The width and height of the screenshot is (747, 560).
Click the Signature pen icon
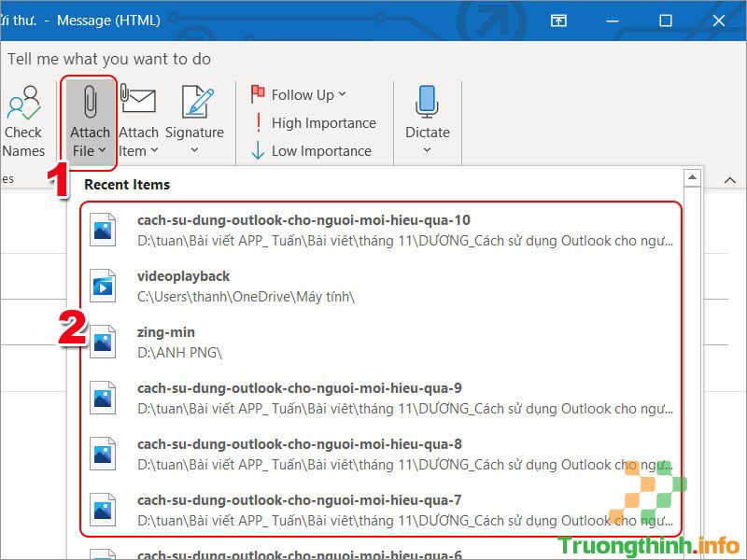pos(197,101)
